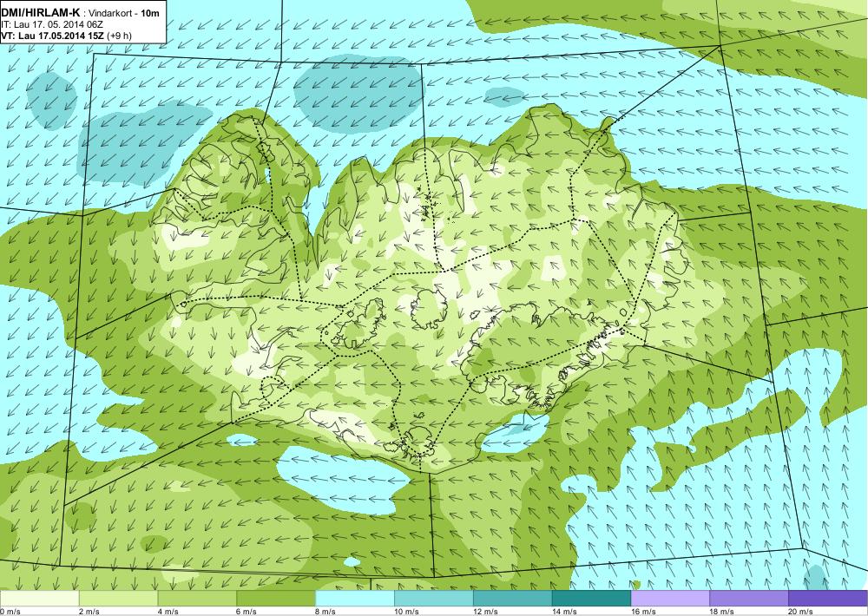Click the deep violet 20+ m/s legend swatch

pyautogui.click(x=828, y=599)
